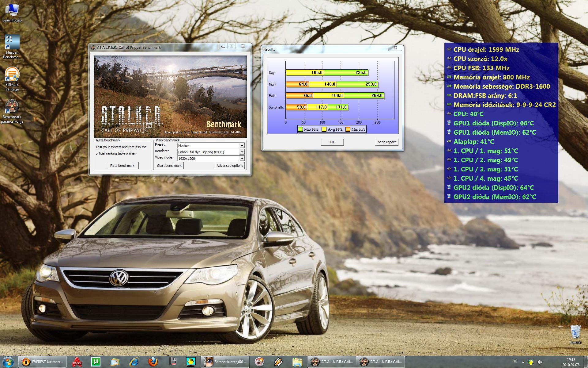
Task: Show hidden tray icons arrow
Action: (523, 362)
